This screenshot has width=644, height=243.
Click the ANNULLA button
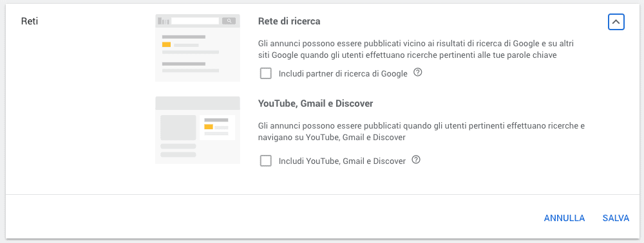click(564, 218)
